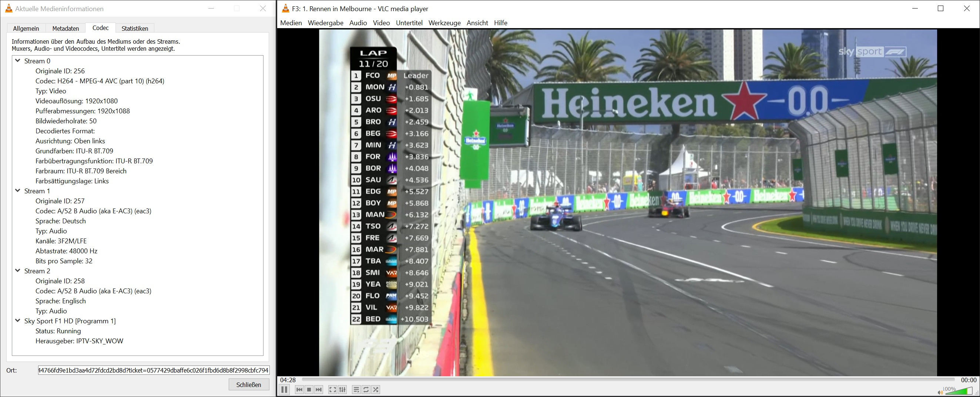Select Decodiertes Format row

tap(65, 131)
